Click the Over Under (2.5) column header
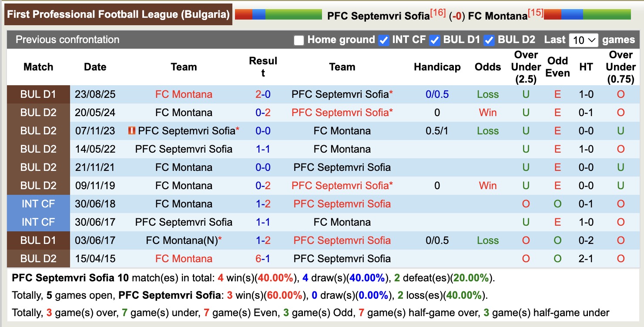 click(x=526, y=67)
